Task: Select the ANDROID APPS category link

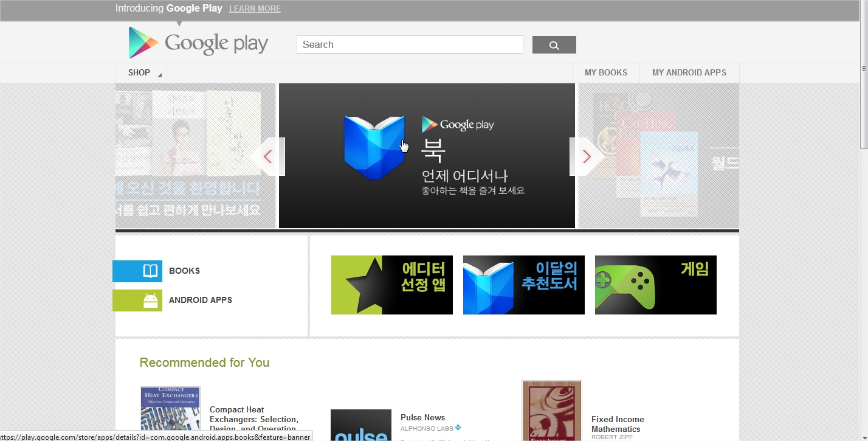Action: click(x=201, y=300)
